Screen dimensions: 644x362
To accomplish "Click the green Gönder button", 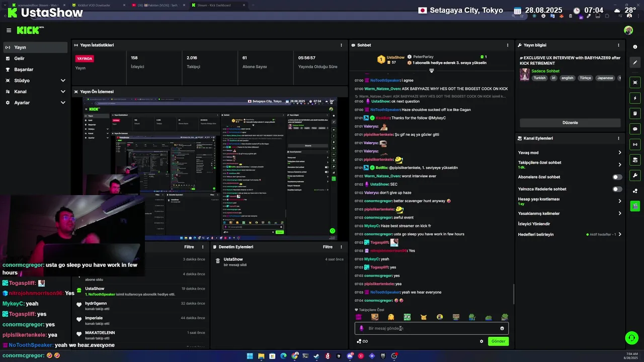I will 498,341.
